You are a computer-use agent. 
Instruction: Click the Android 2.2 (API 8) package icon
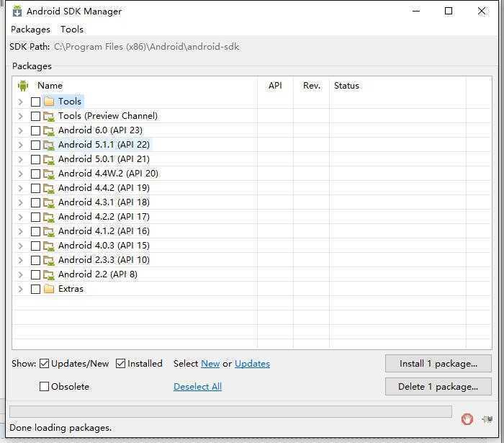[49, 274]
